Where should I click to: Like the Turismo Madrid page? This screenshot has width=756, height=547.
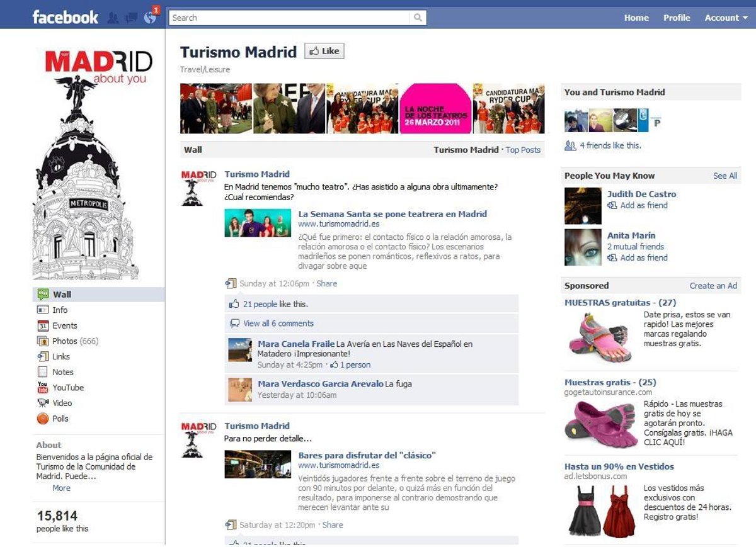(x=324, y=51)
